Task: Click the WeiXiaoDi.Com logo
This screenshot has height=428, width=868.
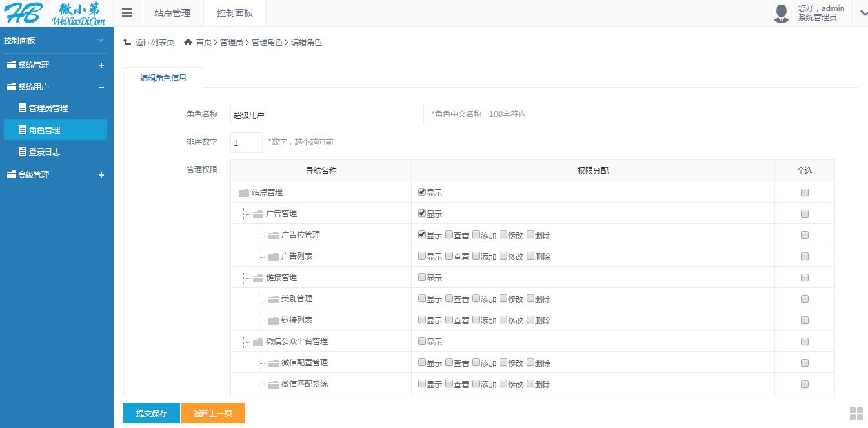Action: (x=54, y=14)
